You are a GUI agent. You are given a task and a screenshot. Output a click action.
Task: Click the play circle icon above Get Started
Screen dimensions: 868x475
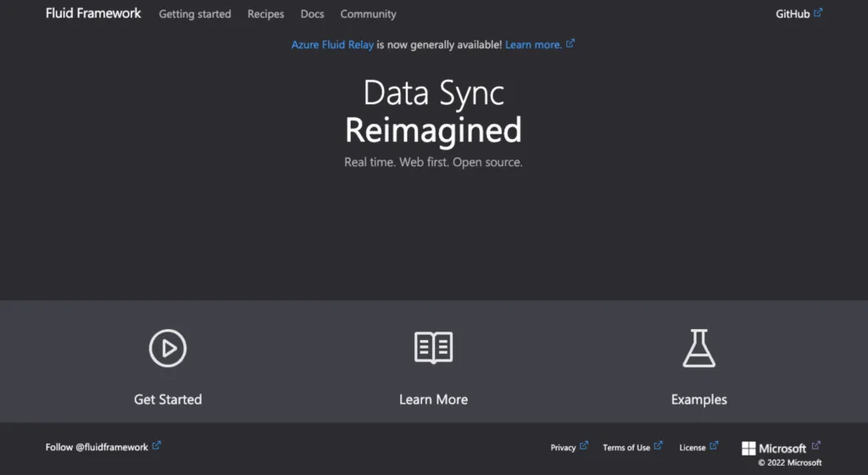(168, 348)
